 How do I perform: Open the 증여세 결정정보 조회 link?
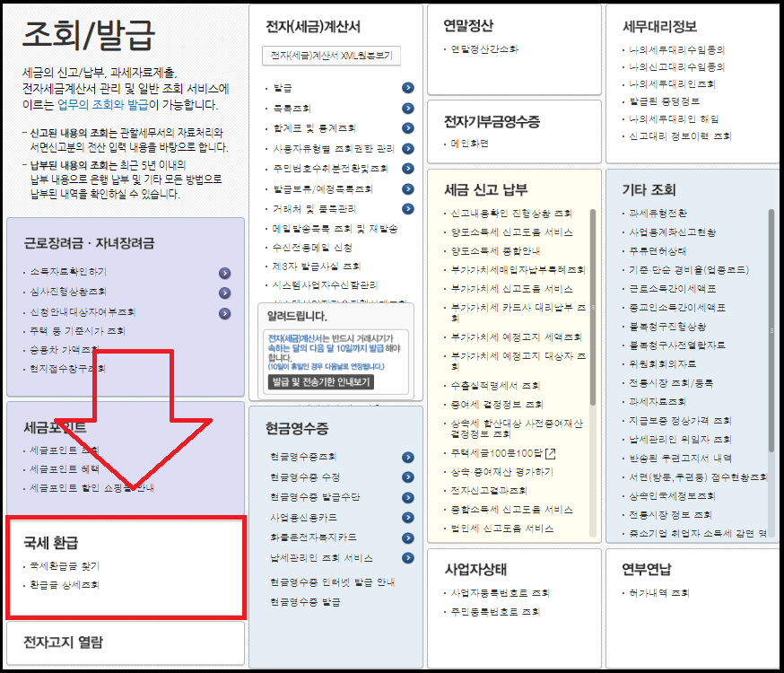497,405
